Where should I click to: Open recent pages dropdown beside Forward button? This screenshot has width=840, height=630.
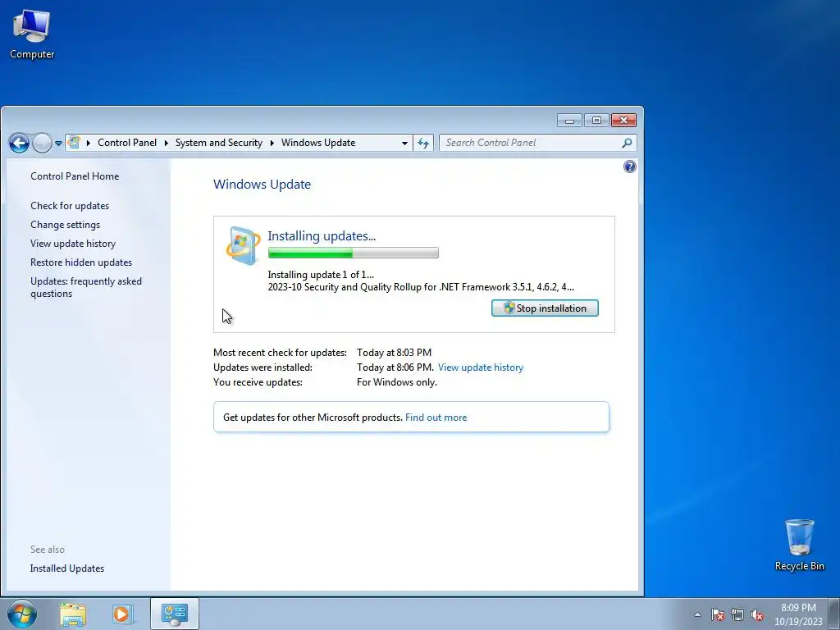pyautogui.click(x=58, y=143)
